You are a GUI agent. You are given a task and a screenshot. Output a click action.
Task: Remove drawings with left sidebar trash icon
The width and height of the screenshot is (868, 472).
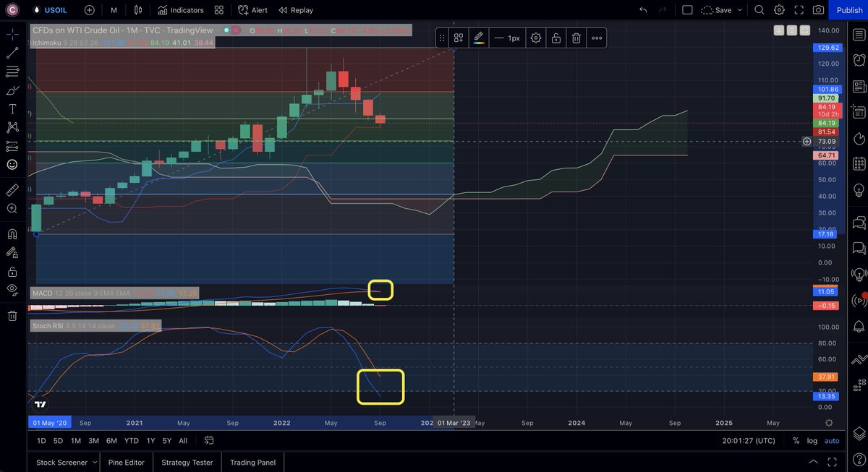point(12,316)
